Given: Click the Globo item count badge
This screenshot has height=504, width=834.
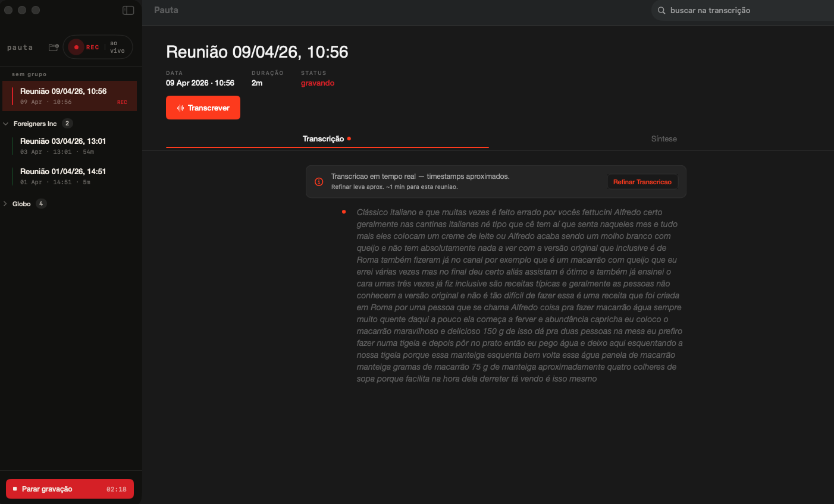Looking at the screenshot, I should [x=41, y=204].
